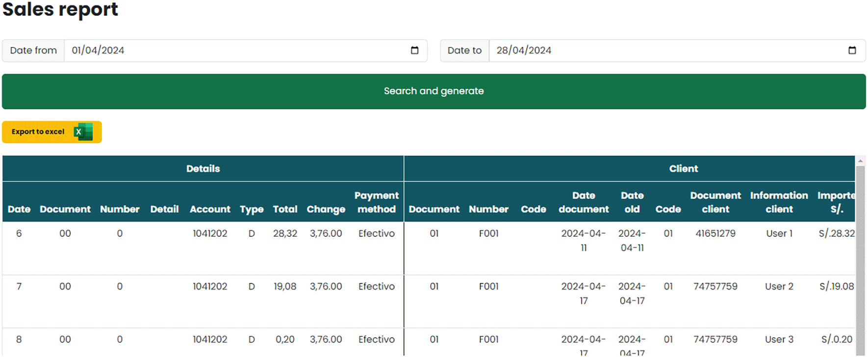
Task: Click the Payment method column header
Action: pos(376,202)
